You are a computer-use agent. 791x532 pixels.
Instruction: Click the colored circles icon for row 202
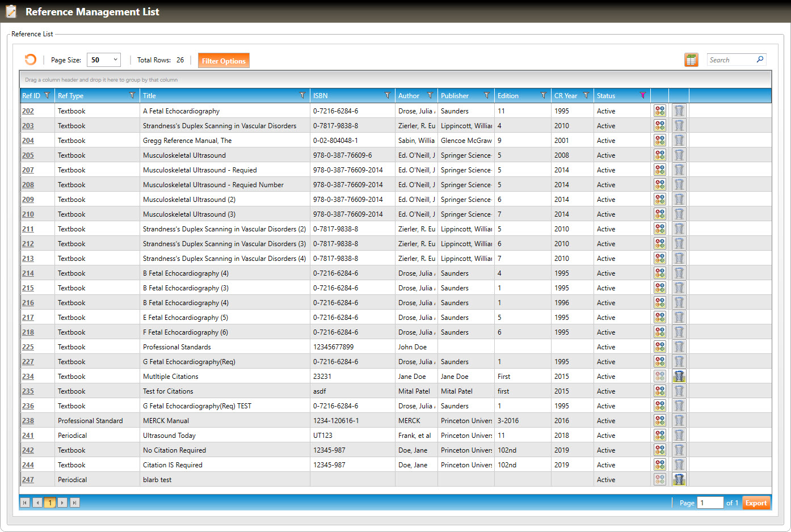pyautogui.click(x=659, y=111)
